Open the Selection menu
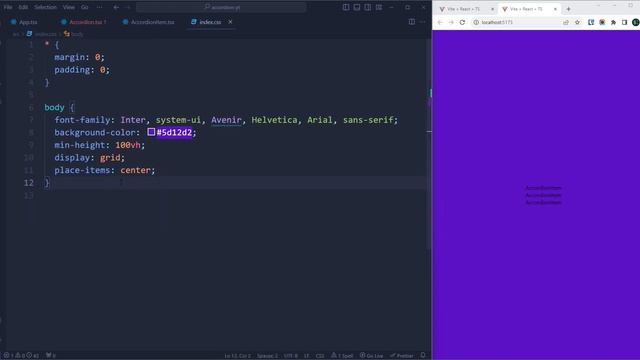Screen dimensions: 640x360 point(45,7)
